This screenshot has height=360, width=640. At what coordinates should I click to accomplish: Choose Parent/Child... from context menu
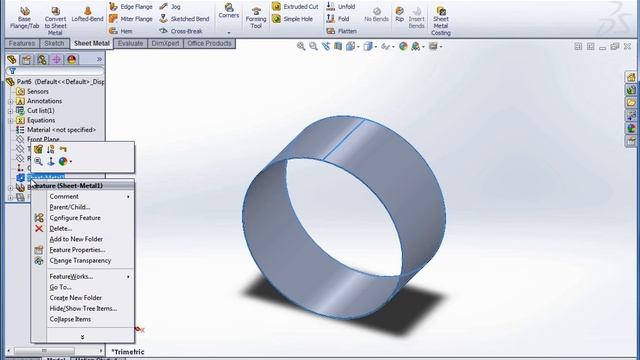click(70, 207)
